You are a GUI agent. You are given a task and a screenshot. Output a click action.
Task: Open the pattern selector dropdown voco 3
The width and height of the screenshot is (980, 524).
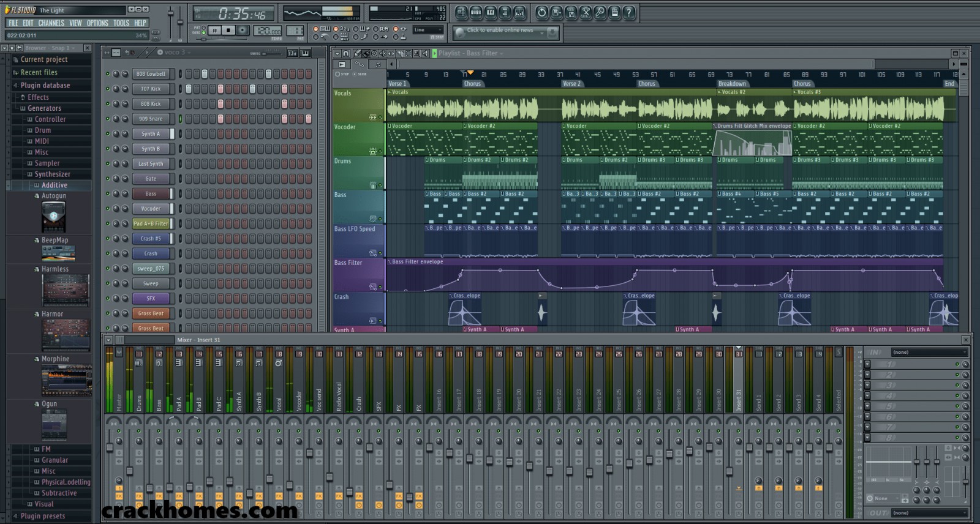(174, 53)
